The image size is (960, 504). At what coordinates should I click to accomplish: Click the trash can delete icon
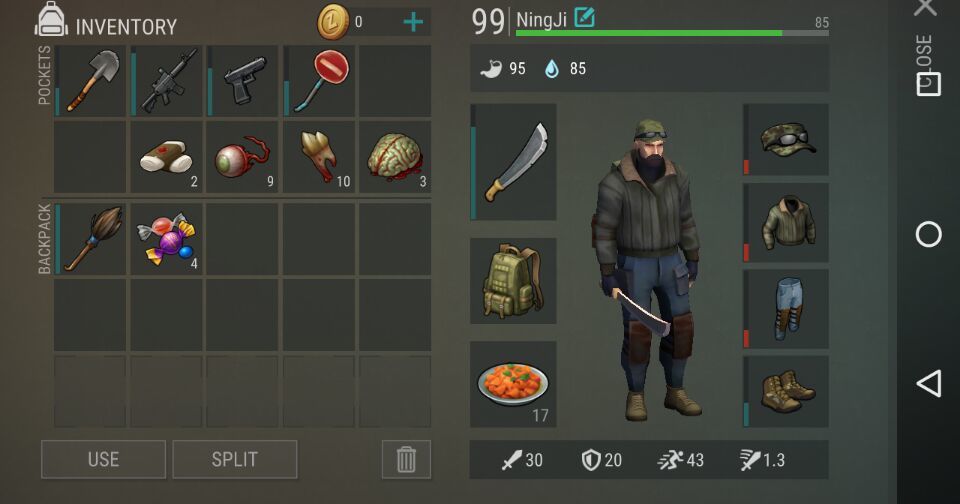(406, 459)
